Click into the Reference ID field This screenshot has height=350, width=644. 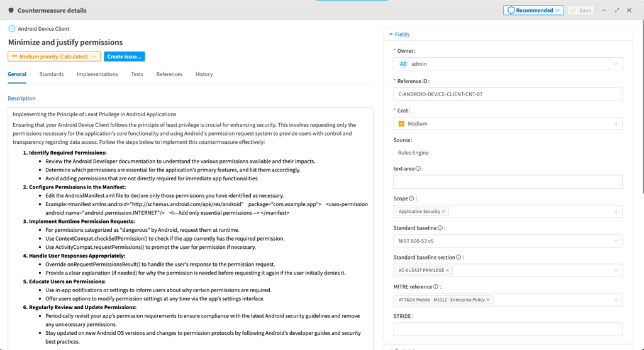coord(508,94)
